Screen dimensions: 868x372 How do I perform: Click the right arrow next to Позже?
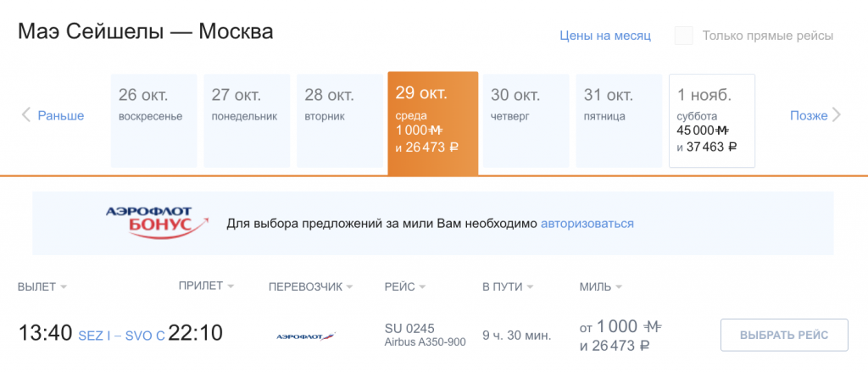837,115
